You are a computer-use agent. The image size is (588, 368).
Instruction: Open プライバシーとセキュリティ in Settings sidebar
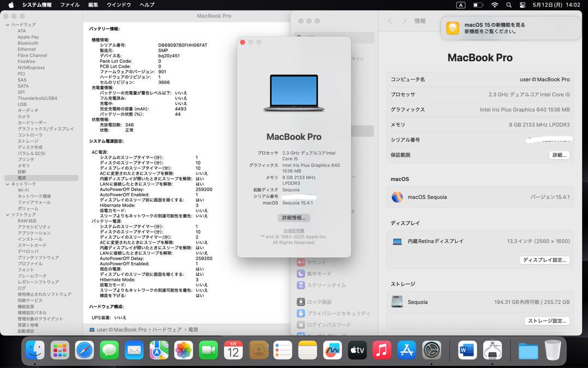[x=334, y=313]
